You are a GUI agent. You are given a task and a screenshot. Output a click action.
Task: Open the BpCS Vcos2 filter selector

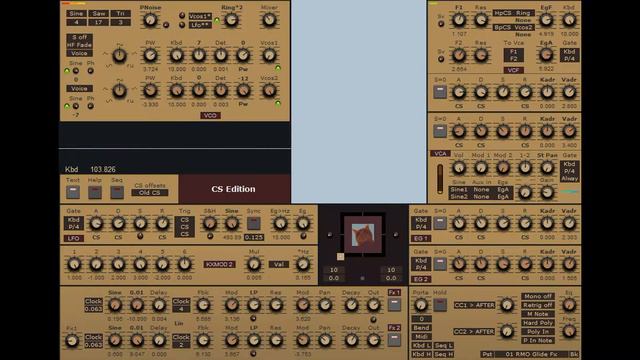tap(513, 27)
